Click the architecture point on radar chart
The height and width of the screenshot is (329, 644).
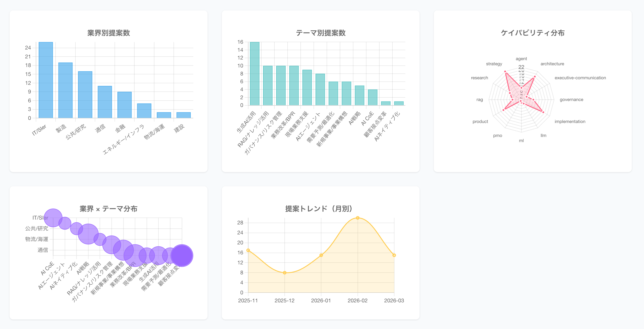click(535, 76)
